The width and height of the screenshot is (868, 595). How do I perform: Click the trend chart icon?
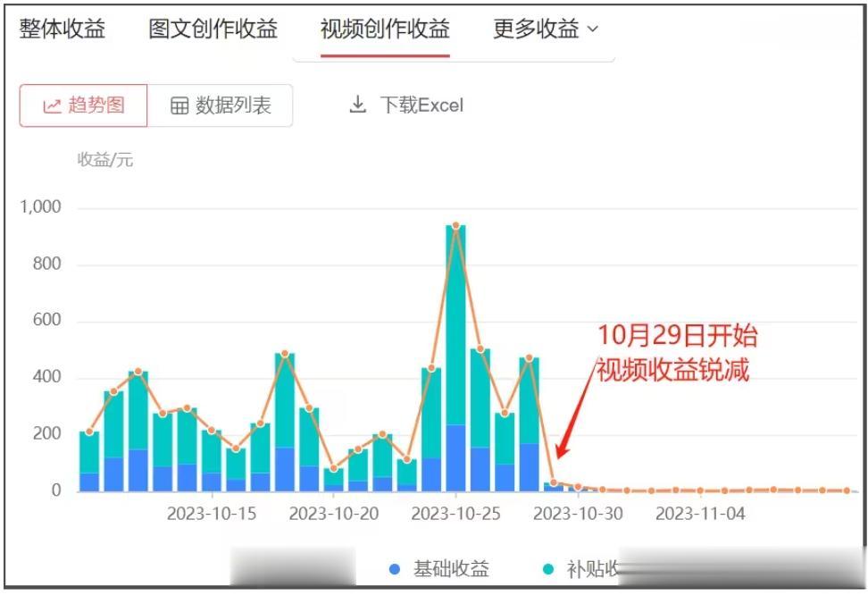(x=52, y=105)
